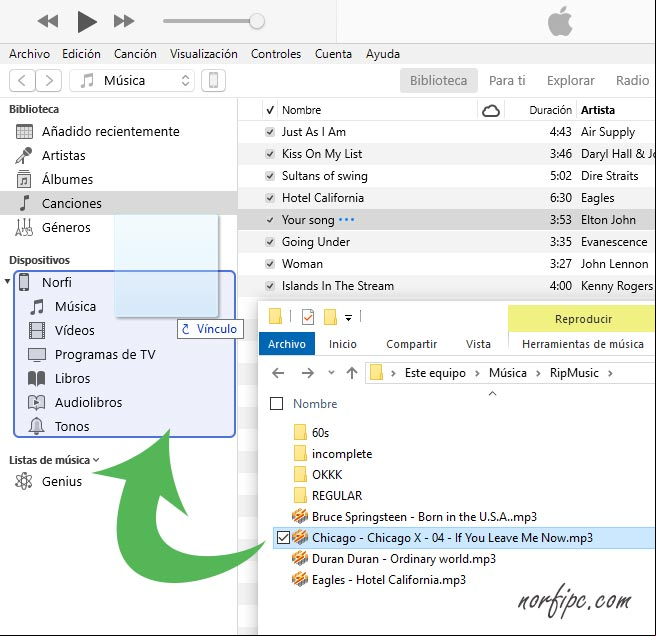Go back with the iTunes back arrow
656x636 pixels.
[23, 80]
